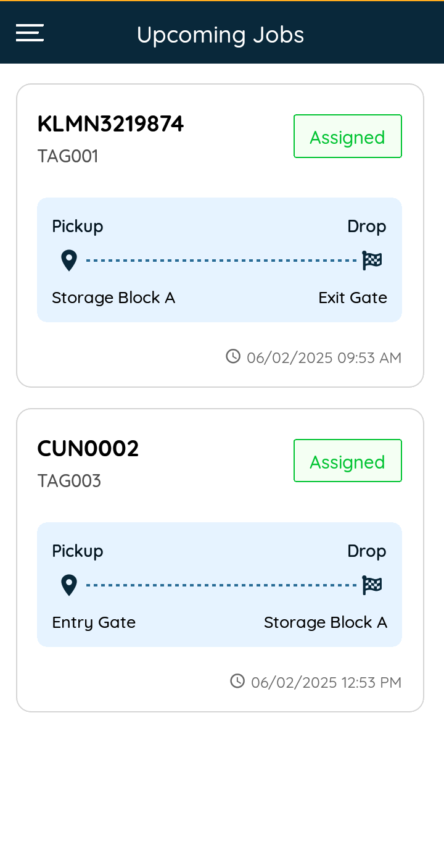Viewport: 444px width, 868px height.
Task: Open the hamburger navigation menu
Action: 30,33
